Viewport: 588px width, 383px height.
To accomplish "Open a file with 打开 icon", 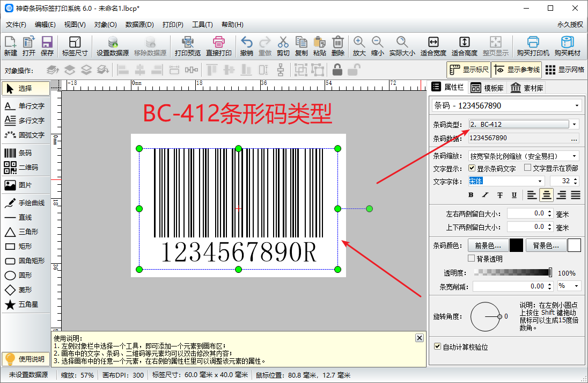I will coord(29,46).
